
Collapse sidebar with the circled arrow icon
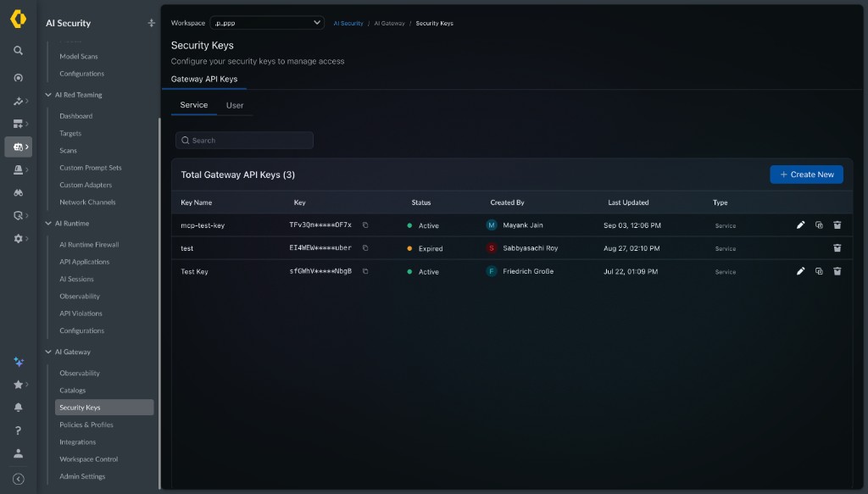[19, 479]
